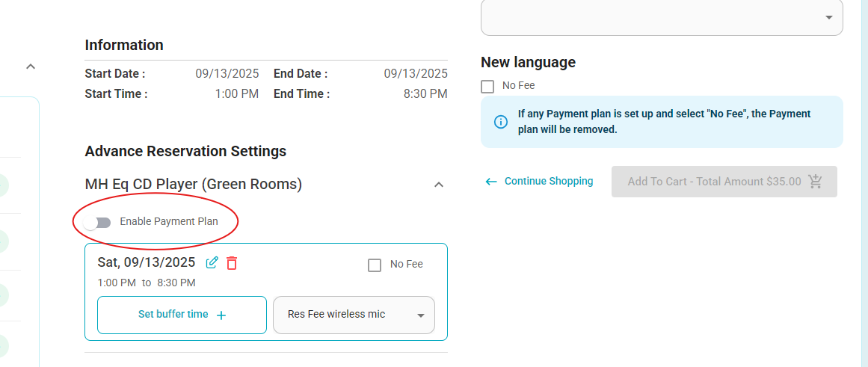Screen dimensions: 868x367
Task: Edit the Sat, 09/13/2025 reservation with pencil icon
Action: [x=212, y=263]
